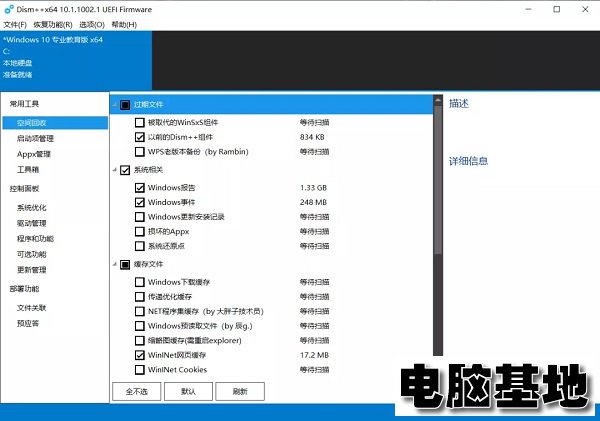600x421 pixels.
Task: Check the 传递优化缓存 checkbox
Action: coord(140,297)
